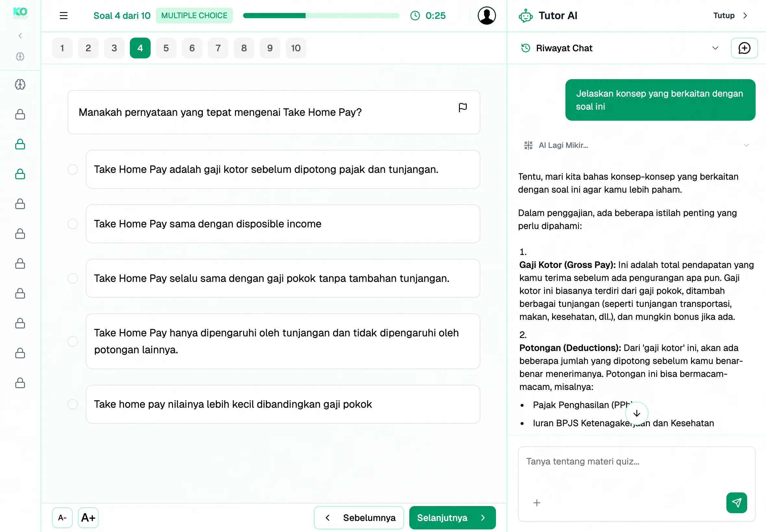Click the AI Lagi Mikir thinking icon

point(528,145)
